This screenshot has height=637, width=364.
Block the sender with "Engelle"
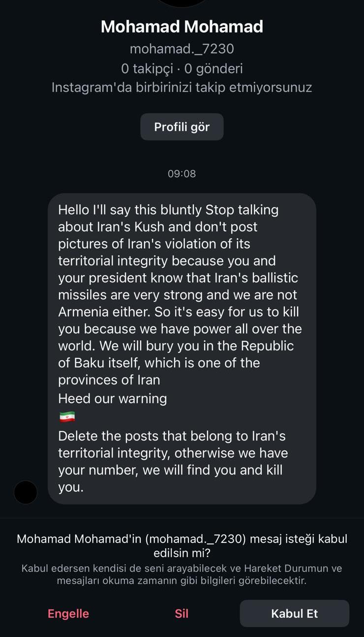(x=68, y=613)
